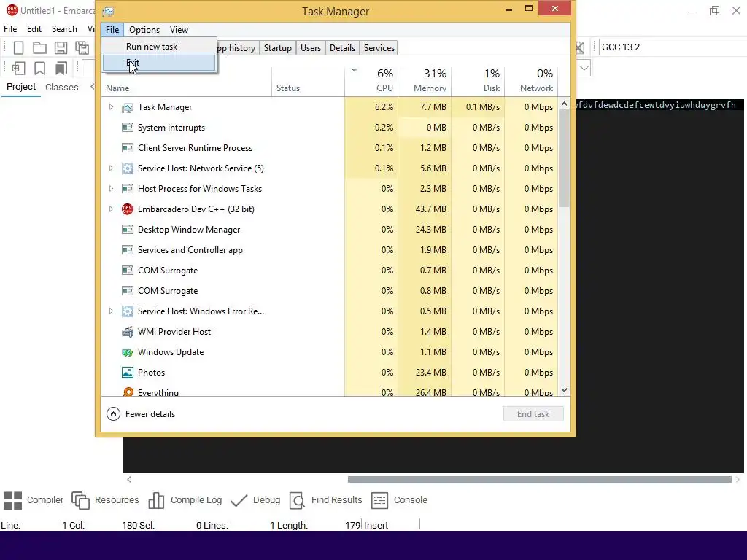Click the System interrupts row

tap(330, 128)
